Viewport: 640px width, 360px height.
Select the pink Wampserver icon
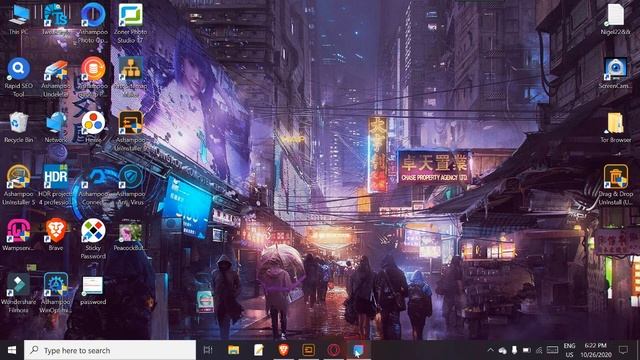18,235
